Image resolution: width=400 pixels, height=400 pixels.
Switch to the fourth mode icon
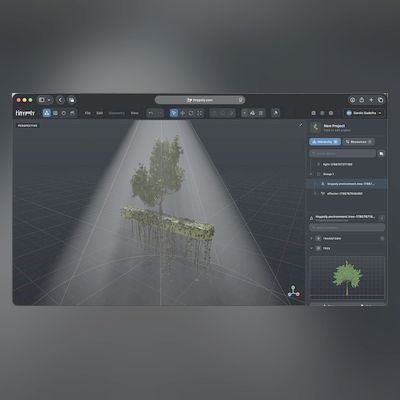(x=72, y=113)
